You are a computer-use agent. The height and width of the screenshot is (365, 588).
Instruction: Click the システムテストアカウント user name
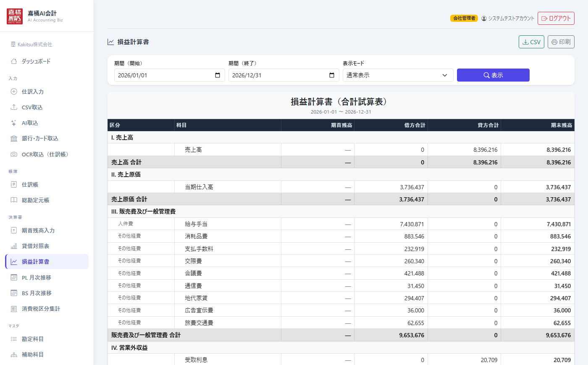tap(511, 19)
